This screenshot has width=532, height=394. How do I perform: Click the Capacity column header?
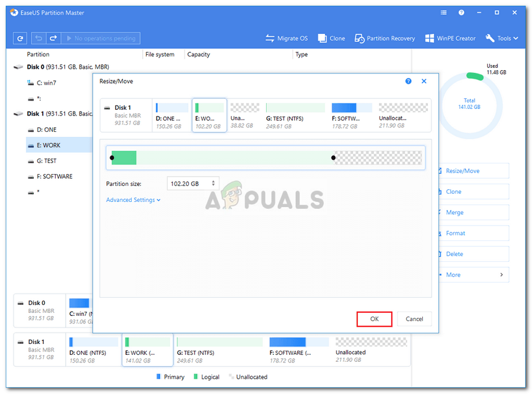pos(198,54)
